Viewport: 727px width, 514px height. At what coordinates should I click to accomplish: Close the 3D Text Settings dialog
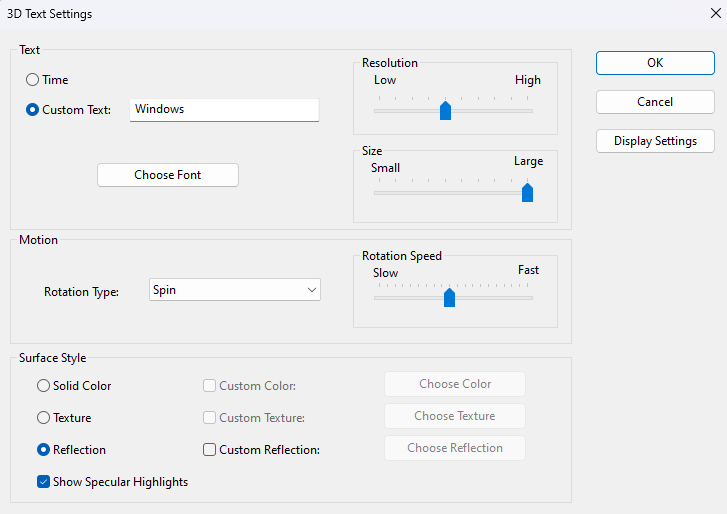coord(712,14)
